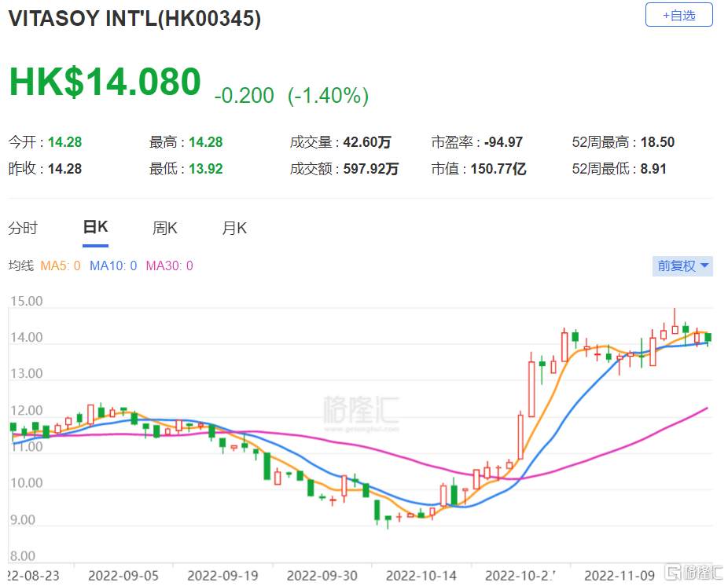Click the 成交额 turnover value 597.92万
This screenshot has height=586, width=728.
click(371, 168)
